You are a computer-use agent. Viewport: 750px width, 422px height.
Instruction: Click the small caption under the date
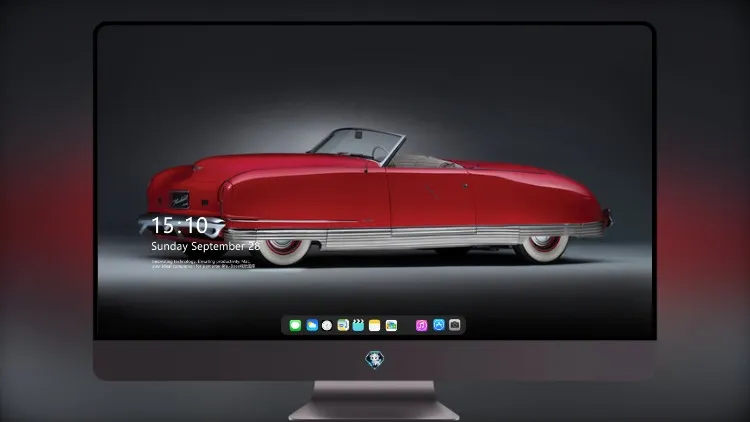click(x=203, y=264)
